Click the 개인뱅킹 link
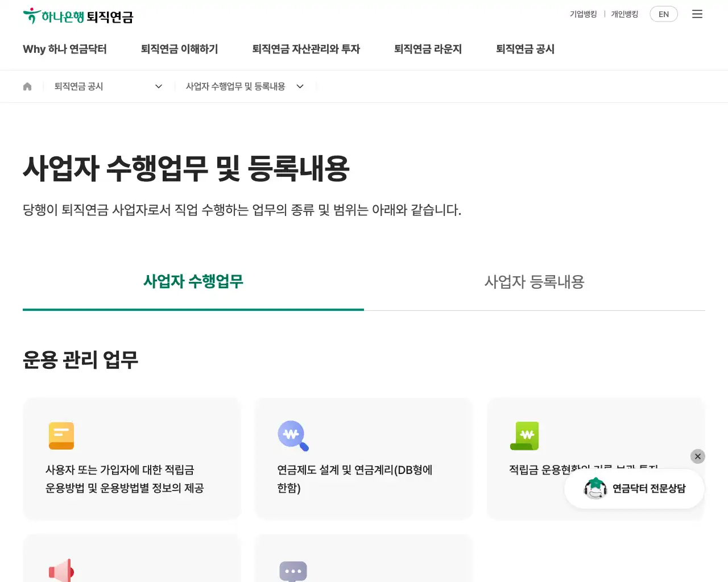Image resolution: width=728 pixels, height=582 pixels. 624,14
